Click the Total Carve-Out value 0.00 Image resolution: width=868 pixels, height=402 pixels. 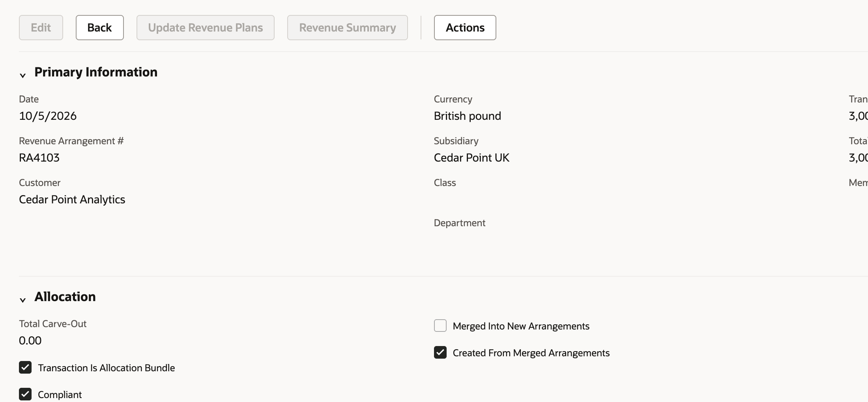tap(30, 341)
